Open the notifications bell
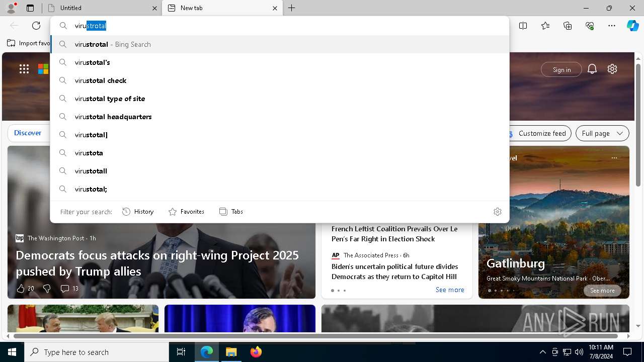 pos(592,69)
